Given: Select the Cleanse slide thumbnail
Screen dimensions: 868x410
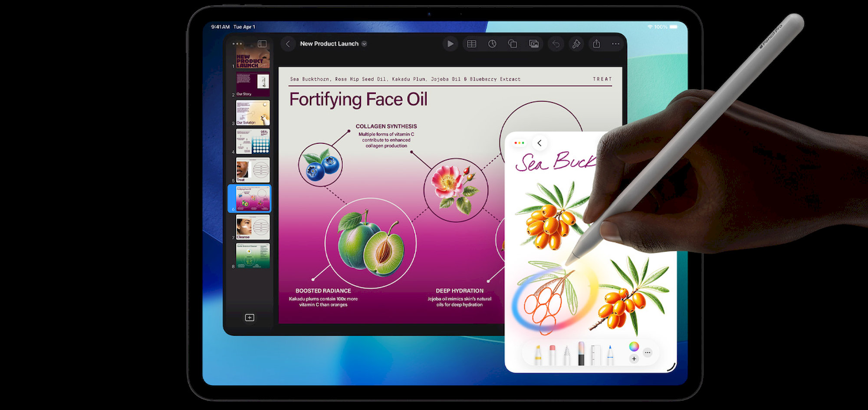Looking at the screenshot, I should click(253, 228).
